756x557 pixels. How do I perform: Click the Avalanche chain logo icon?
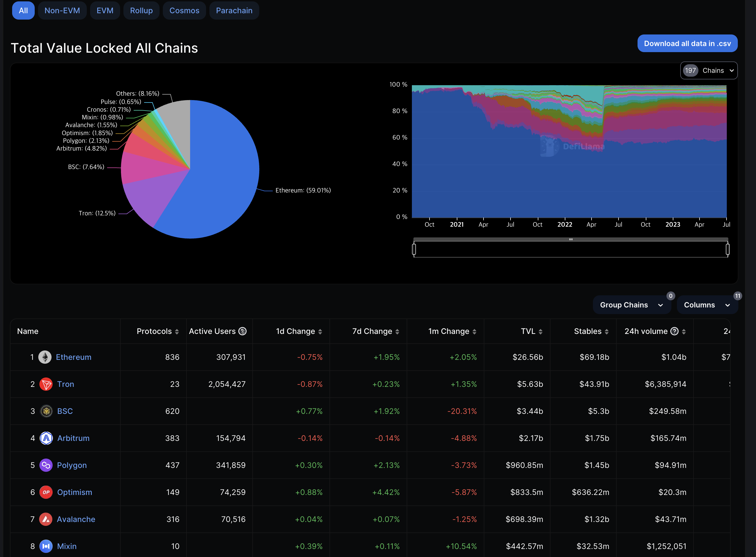coord(46,519)
